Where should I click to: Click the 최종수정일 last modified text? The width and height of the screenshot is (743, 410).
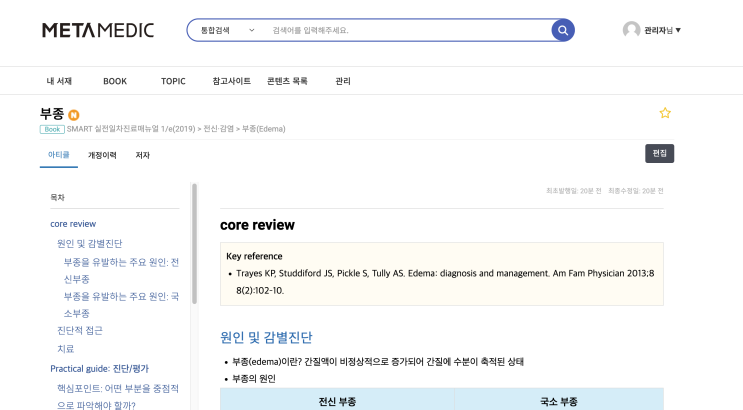(x=636, y=191)
